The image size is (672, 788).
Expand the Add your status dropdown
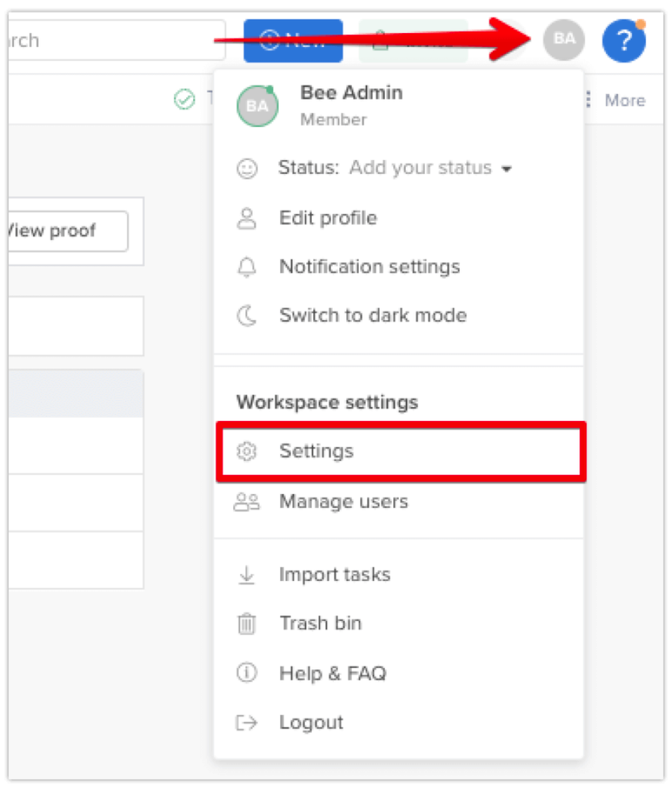(x=433, y=168)
